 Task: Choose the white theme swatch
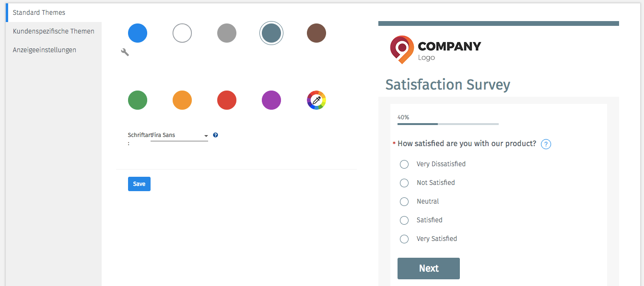tap(182, 34)
